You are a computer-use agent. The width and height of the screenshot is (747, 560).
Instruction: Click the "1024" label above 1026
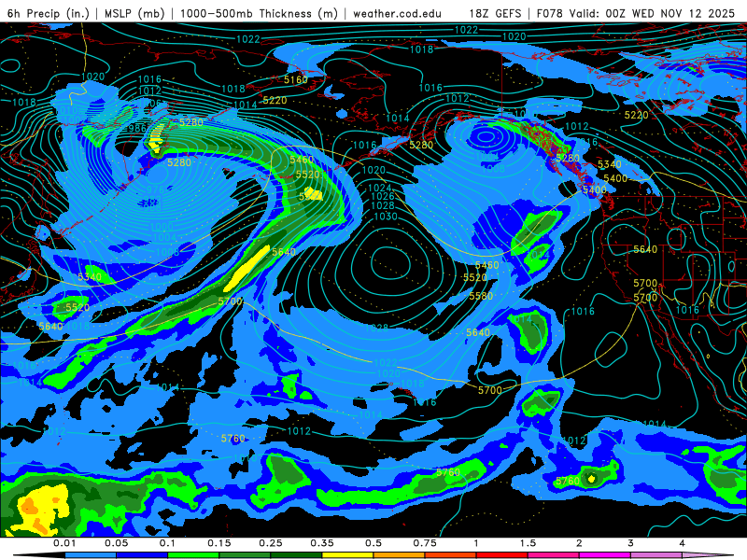pyautogui.click(x=379, y=188)
